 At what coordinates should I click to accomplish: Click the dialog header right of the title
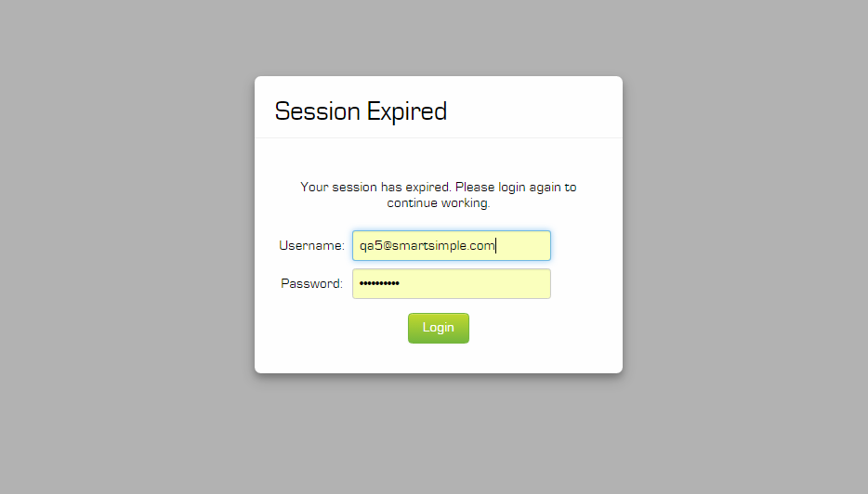(x=539, y=111)
